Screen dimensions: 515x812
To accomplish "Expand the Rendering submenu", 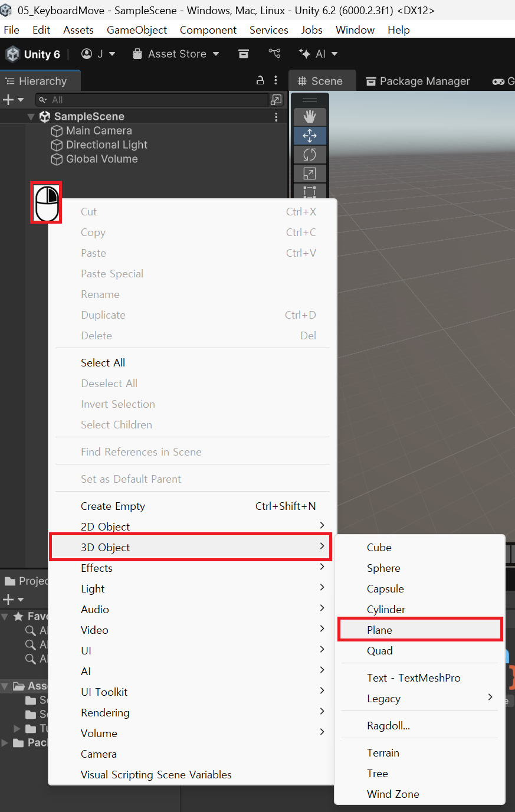I will click(x=192, y=712).
